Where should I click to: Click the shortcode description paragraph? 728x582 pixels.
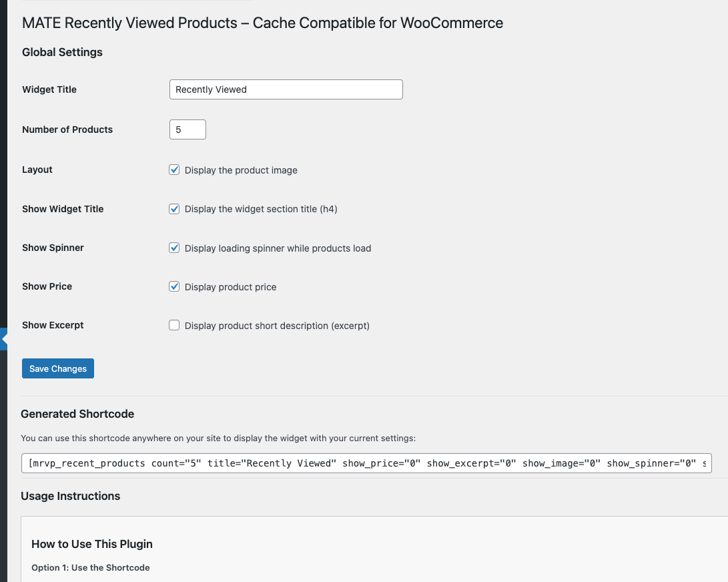(218, 438)
